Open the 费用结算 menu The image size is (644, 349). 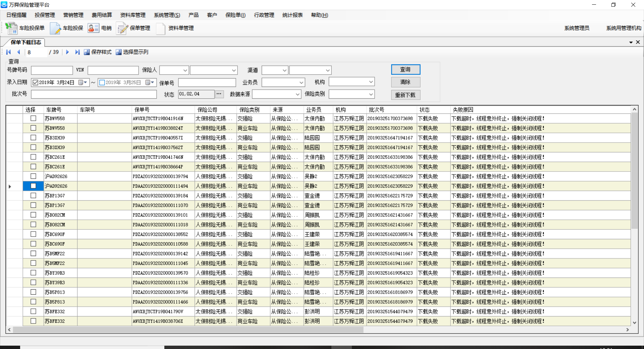pyautogui.click(x=102, y=15)
